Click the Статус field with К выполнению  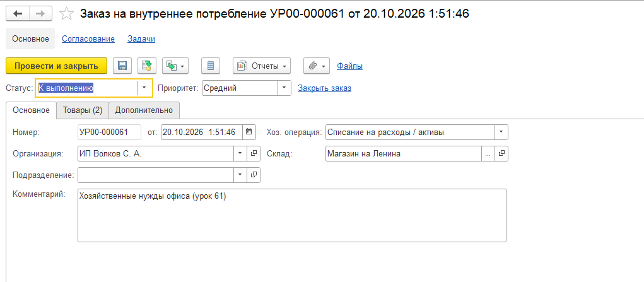[x=86, y=88]
